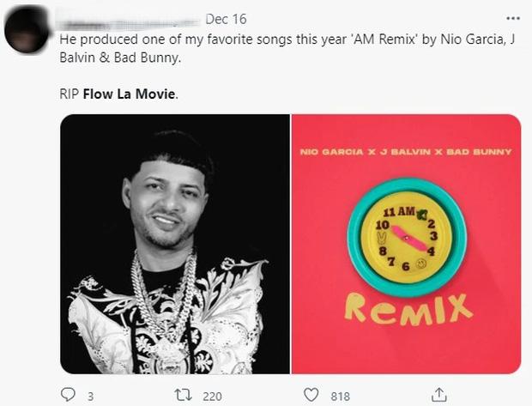Click the yellow REMIX lettering on the cover

[x=408, y=306]
